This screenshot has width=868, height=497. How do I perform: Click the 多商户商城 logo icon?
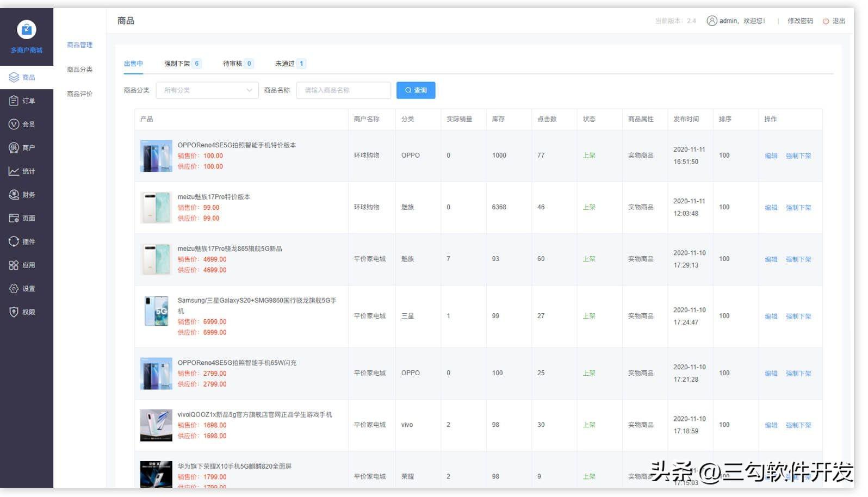click(x=27, y=29)
